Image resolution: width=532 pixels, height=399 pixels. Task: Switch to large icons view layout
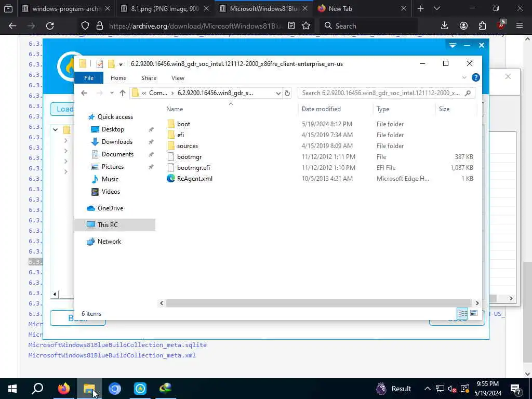click(474, 313)
